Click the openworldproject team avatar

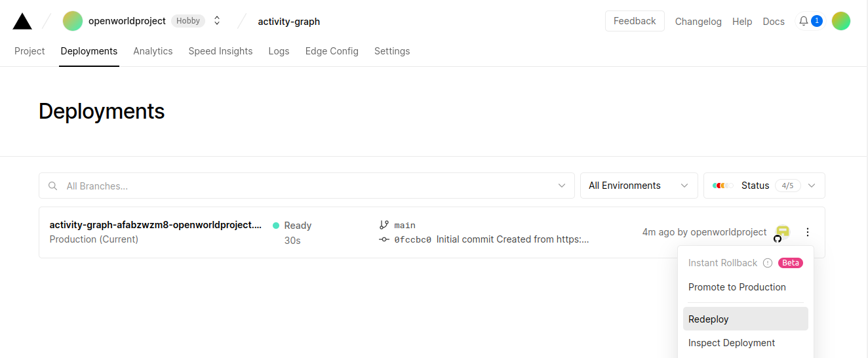73,21
